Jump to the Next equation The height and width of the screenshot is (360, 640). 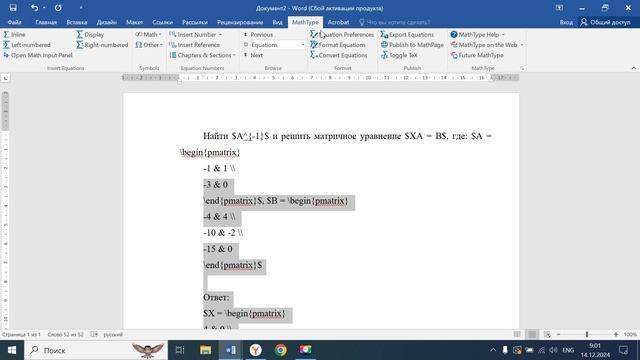click(x=253, y=55)
